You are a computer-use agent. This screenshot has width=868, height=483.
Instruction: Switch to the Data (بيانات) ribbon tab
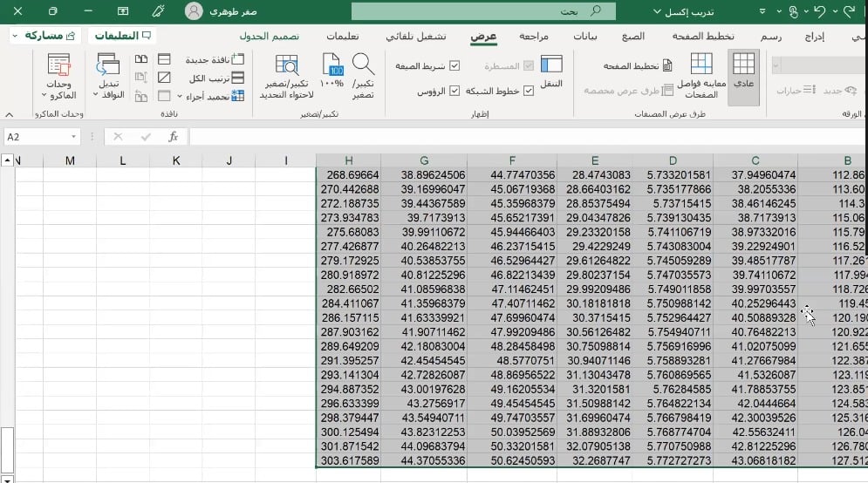pyautogui.click(x=585, y=37)
